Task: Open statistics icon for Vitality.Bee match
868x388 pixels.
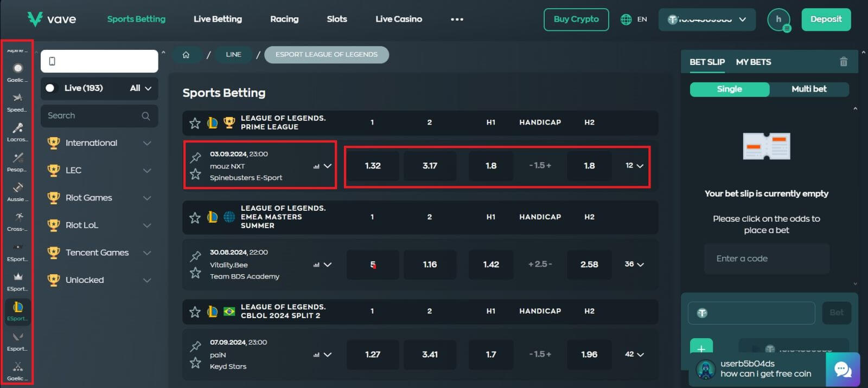Action: (316, 265)
